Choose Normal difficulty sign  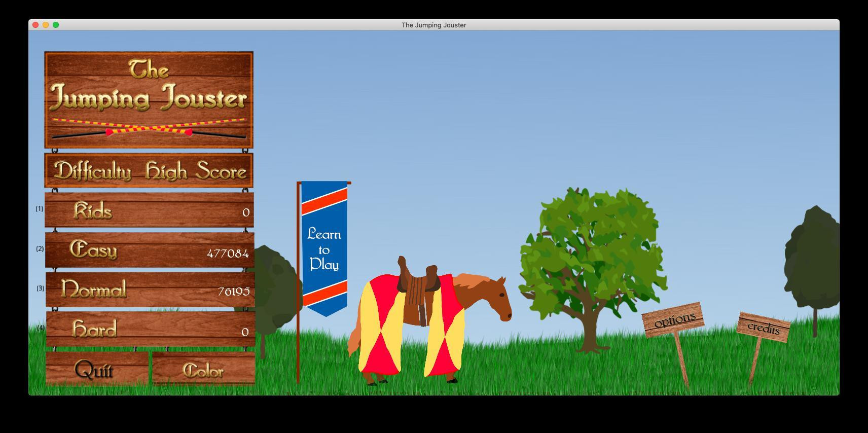(150, 290)
